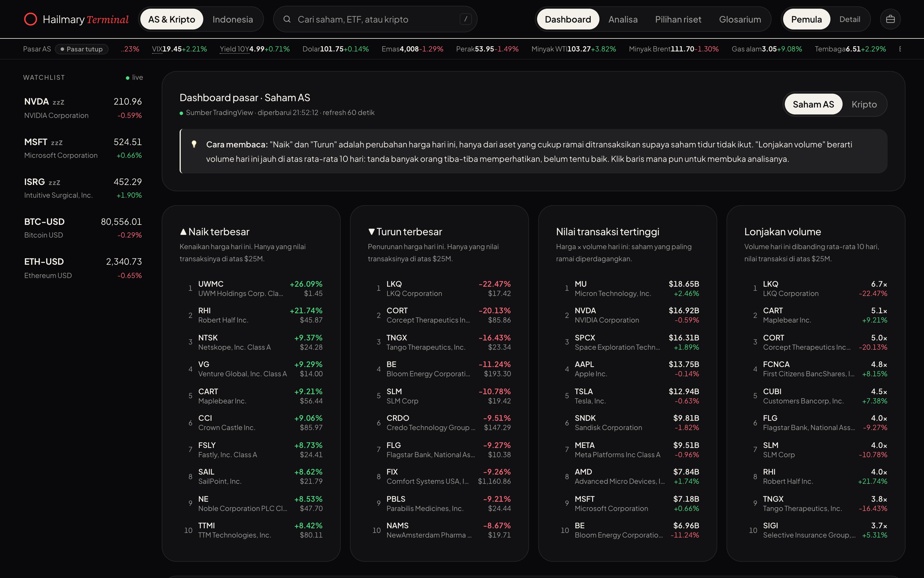
Task: Open META Platforms transaction row
Action: pyautogui.click(x=627, y=450)
